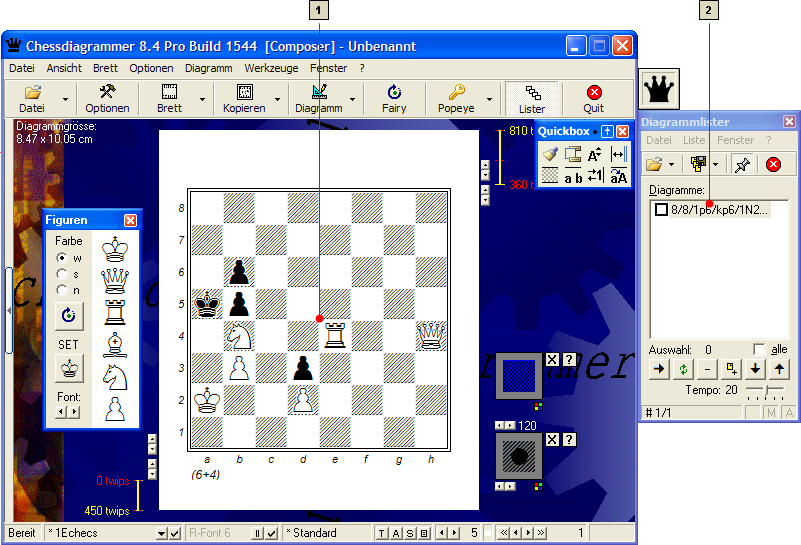801x545 pixels.
Task: Click the Brett board toolbar icon
Action: click(x=169, y=98)
